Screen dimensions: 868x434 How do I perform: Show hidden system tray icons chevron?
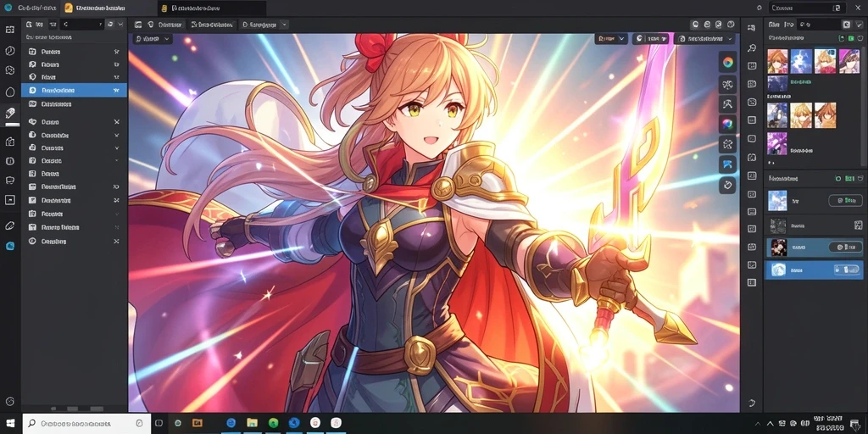pyautogui.click(x=771, y=423)
